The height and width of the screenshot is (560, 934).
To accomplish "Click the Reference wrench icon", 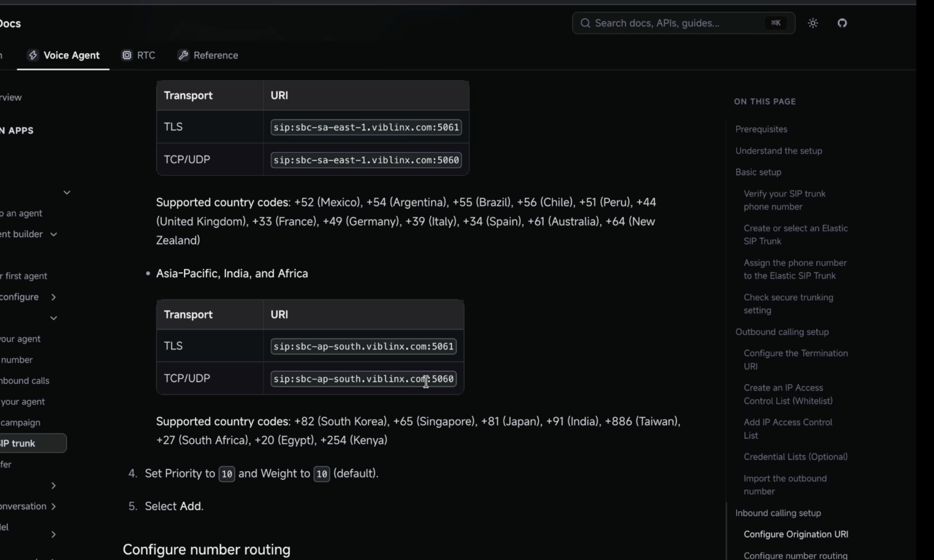I will tap(183, 55).
